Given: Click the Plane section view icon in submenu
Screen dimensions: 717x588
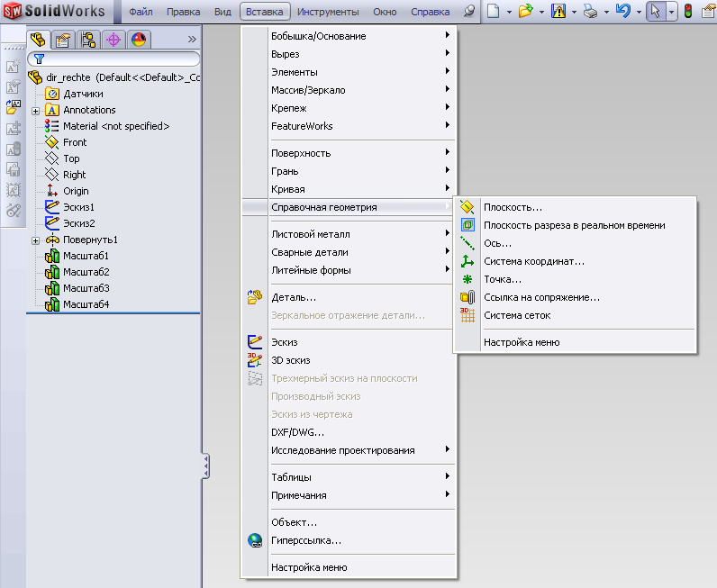Looking at the screenshot, I should click(x=467, y=225).
